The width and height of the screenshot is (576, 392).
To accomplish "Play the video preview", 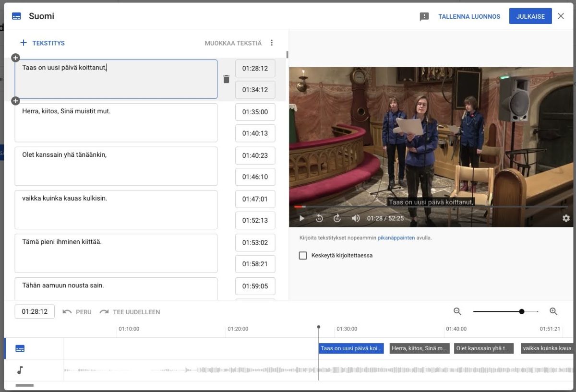I will pyautogui.click(x=302, y=218).
